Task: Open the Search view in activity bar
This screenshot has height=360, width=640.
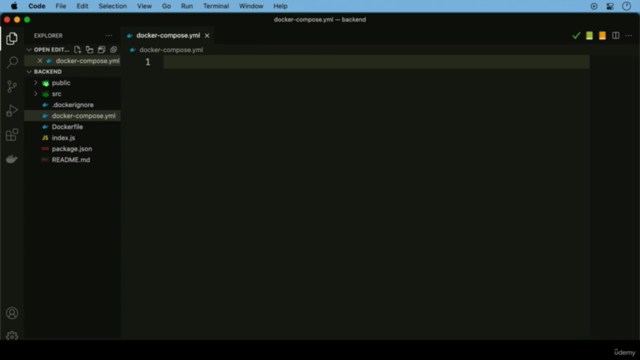Action: tap(12, 62)
